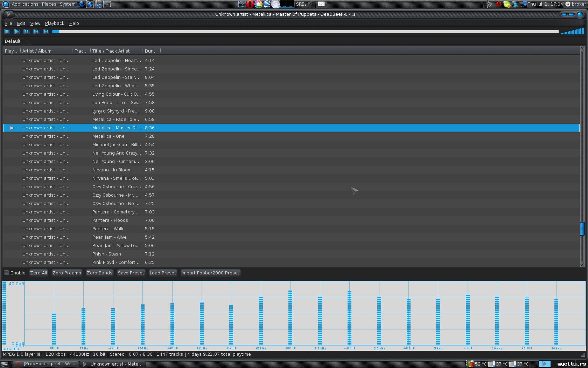Open the Applications menu

click(25, 4)
